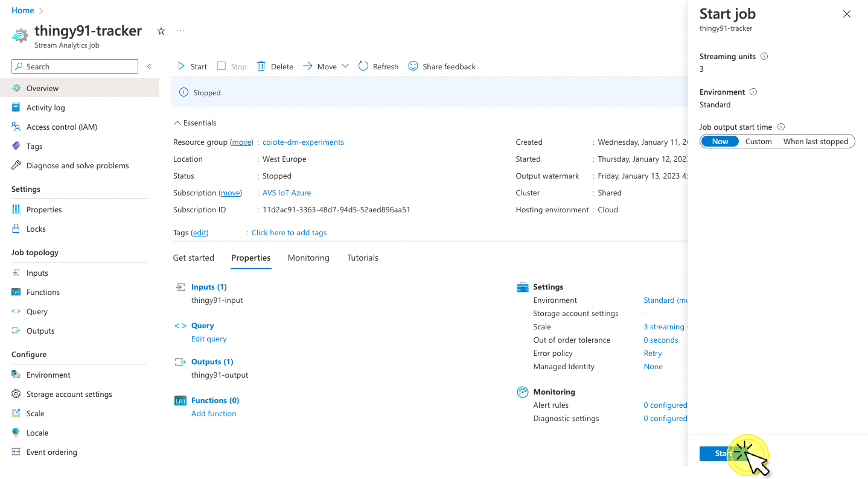Viewport: 868px width, 479px height.
Task: Switch to the Tutorials tab
Action: 363,258
